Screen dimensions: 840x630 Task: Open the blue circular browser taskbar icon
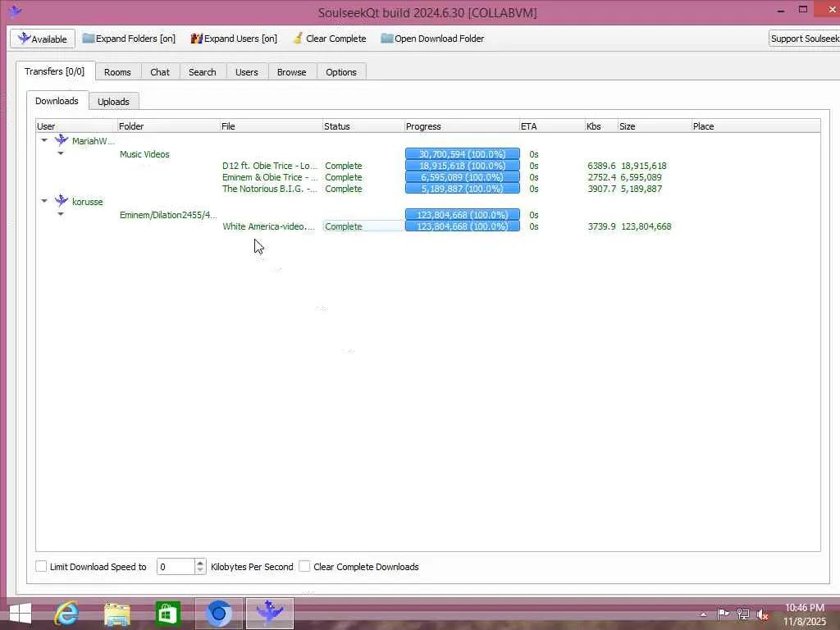click(x=218, y=614)
